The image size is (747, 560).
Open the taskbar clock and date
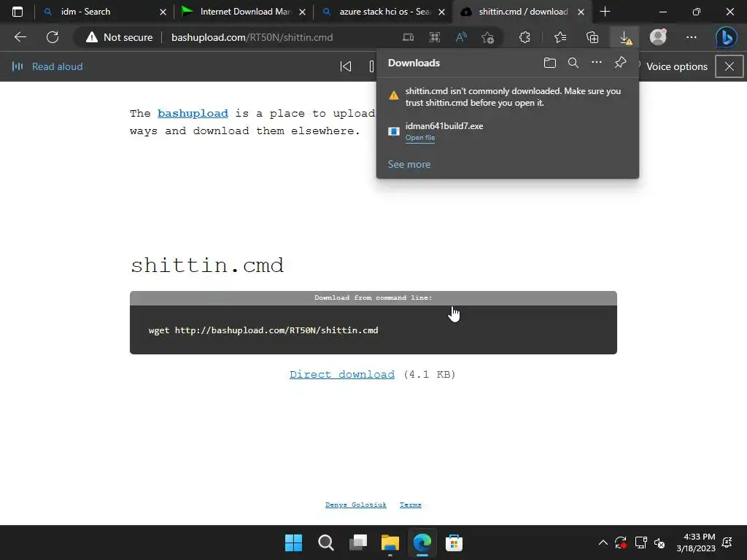coord(695,542)
